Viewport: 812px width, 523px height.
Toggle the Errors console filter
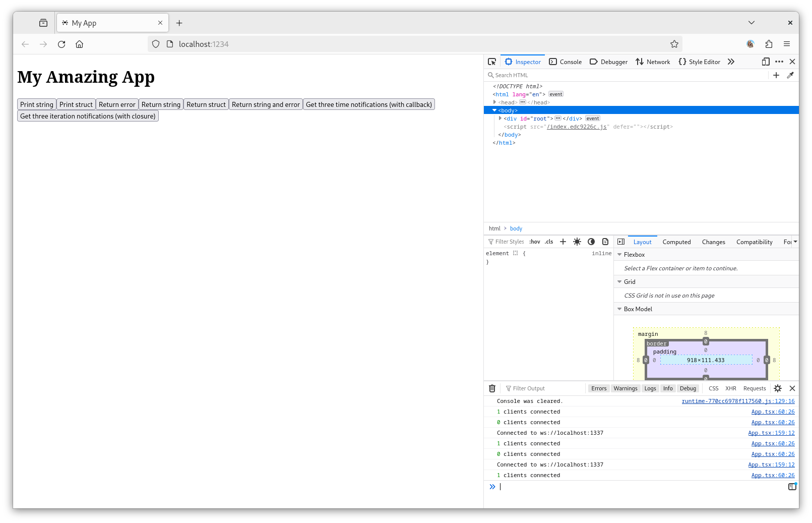pyautogui.click(x=599, y=388)
